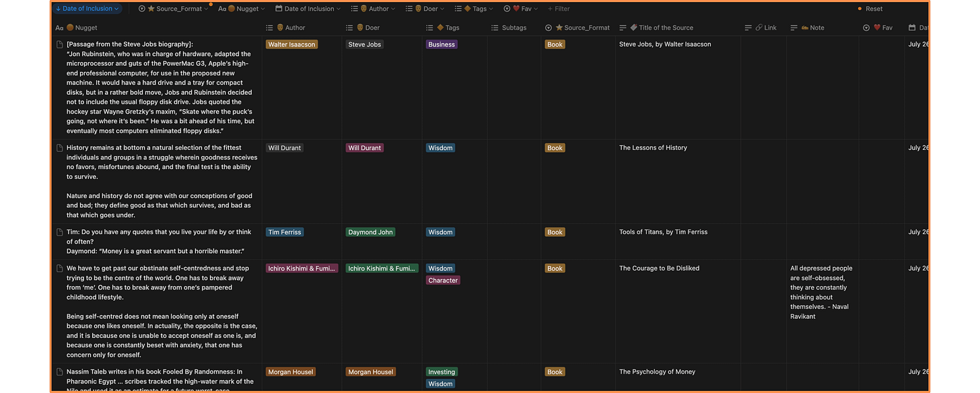The width and height of the screenshot is (980, 393).
Task: Expand the Source_Format filter chip
Action: (174, 9)
